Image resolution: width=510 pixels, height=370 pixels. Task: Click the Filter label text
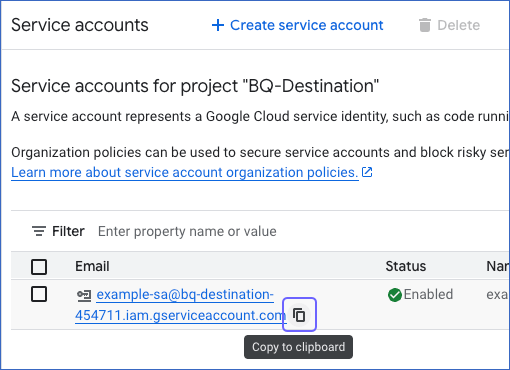click(68, 231)
